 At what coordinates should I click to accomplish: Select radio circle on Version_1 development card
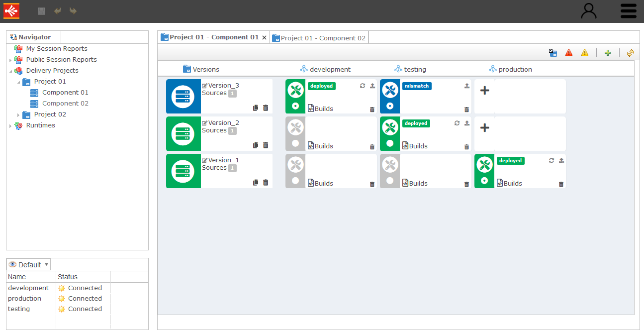click(x=295, y=180)
